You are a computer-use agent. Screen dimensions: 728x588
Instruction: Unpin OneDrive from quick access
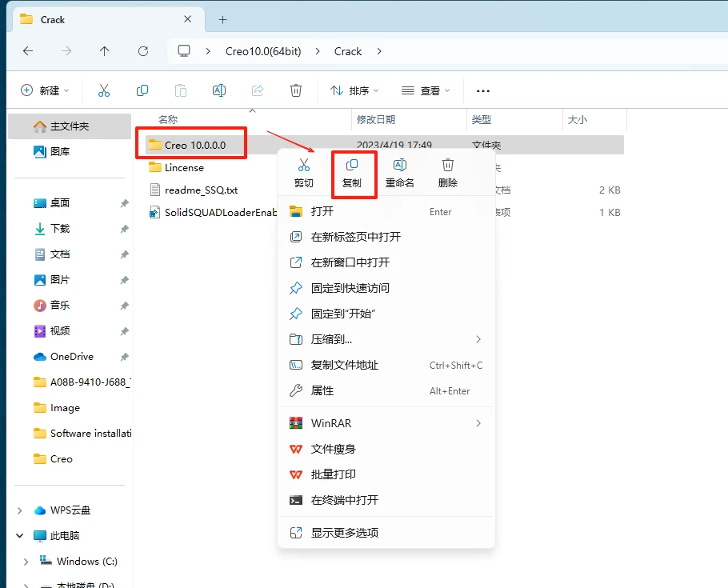(x=125, y=357)
